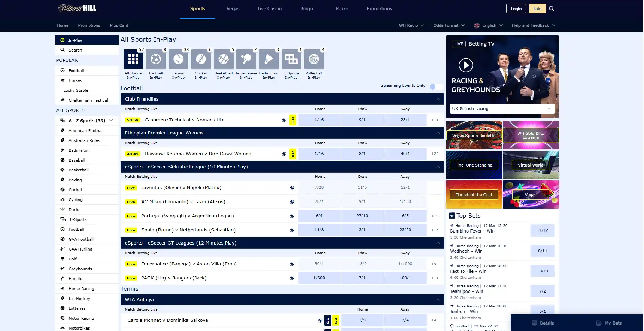Switch to the Vegas tab
The image size is (644, 331).
click(233, 9)
